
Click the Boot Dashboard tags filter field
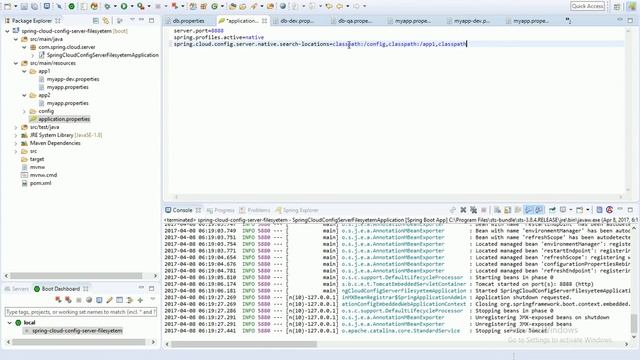pyautogui.click(x=80, y=312)
